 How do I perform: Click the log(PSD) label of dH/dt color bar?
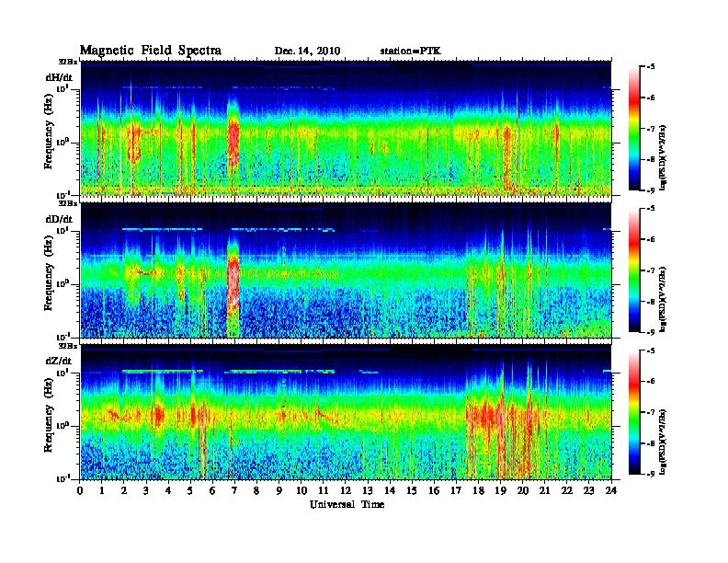(x=664, y=158)
